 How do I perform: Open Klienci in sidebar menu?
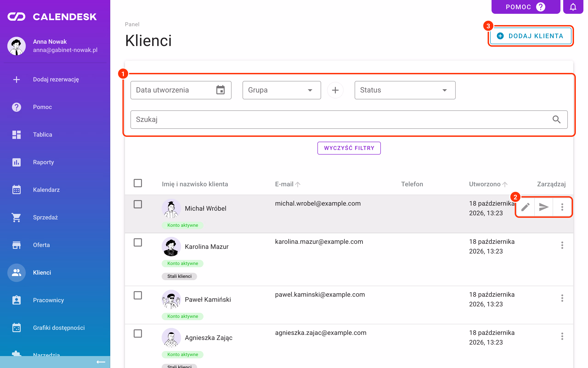point(55,273)
